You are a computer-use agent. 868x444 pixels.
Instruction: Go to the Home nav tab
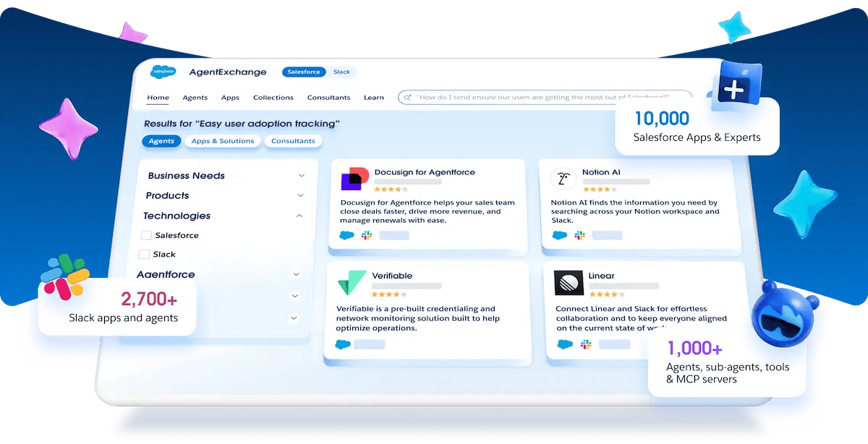point(158,98)
